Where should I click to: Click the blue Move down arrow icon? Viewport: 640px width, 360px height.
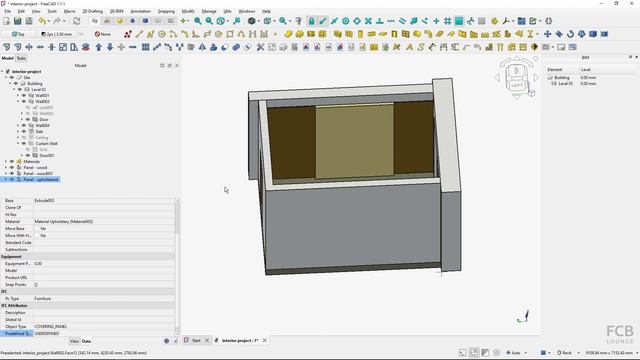click(110, 47)
